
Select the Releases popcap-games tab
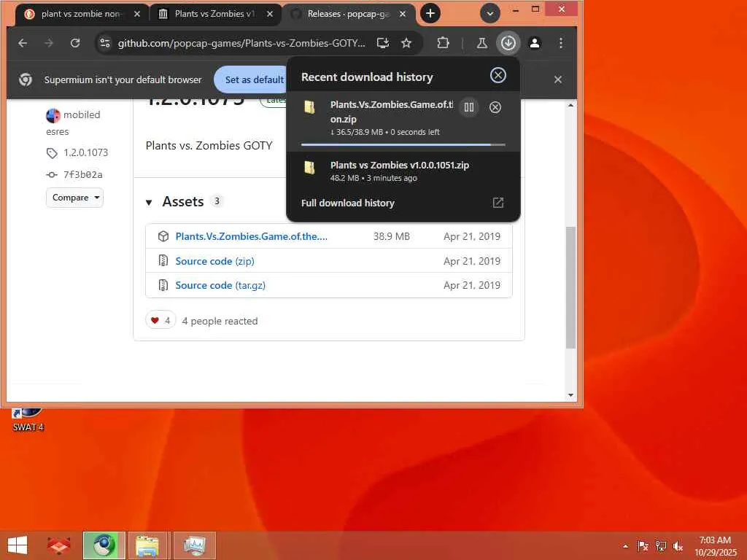(x=349, y=15)
